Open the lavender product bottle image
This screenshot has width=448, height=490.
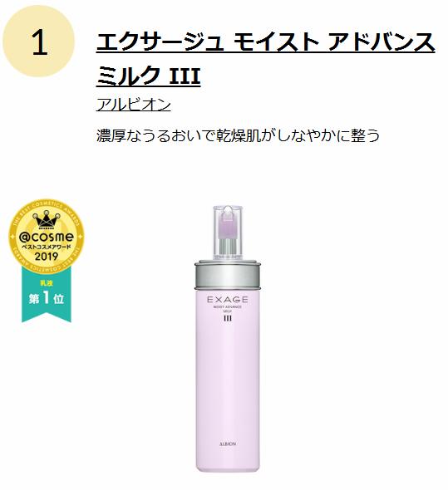(x=228, y=339)
